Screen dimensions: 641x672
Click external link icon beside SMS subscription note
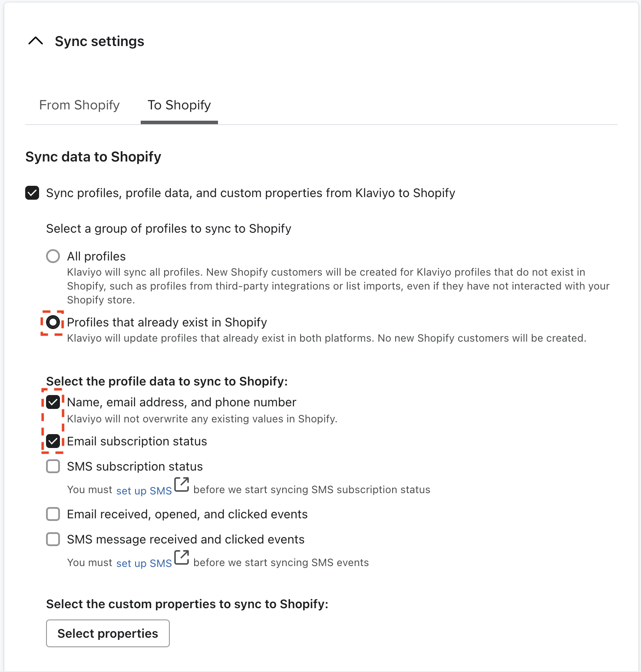pyautogui.click(x=182, y=484)
